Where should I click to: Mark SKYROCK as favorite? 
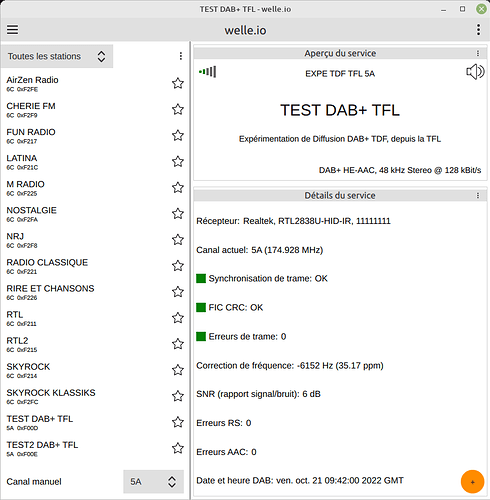(x=178, y=370)
